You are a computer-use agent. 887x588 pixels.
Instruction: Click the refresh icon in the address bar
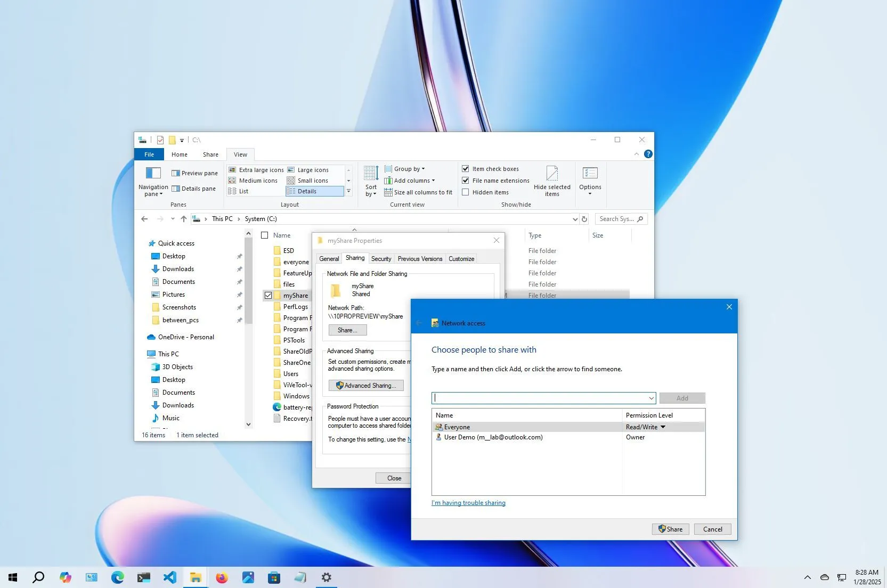pos(584,218)
